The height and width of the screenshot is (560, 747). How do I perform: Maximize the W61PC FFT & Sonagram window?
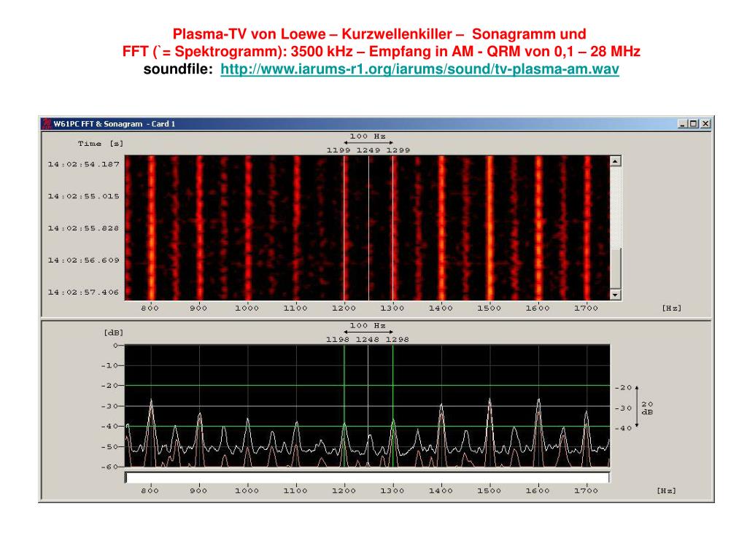[x=694, y=124]
